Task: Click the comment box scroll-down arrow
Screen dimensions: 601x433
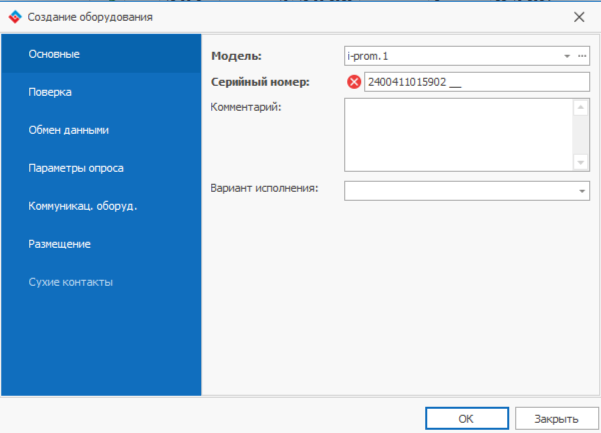Action: click(581, 161)
